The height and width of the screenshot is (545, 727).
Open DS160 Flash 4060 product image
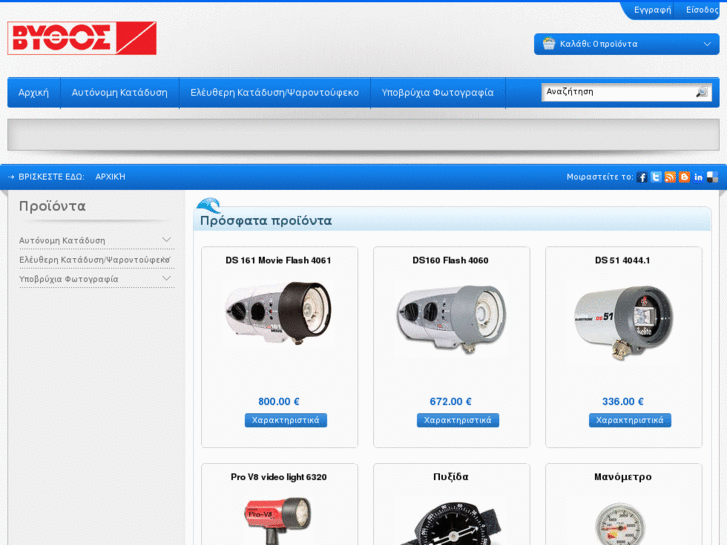(451, 318)
